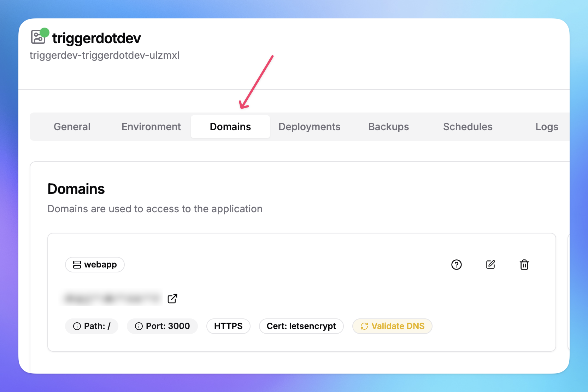Viewport: 588px width, 392px height.
Task: Edit the webapp domain with pencil icon
Action: (490, 265)
